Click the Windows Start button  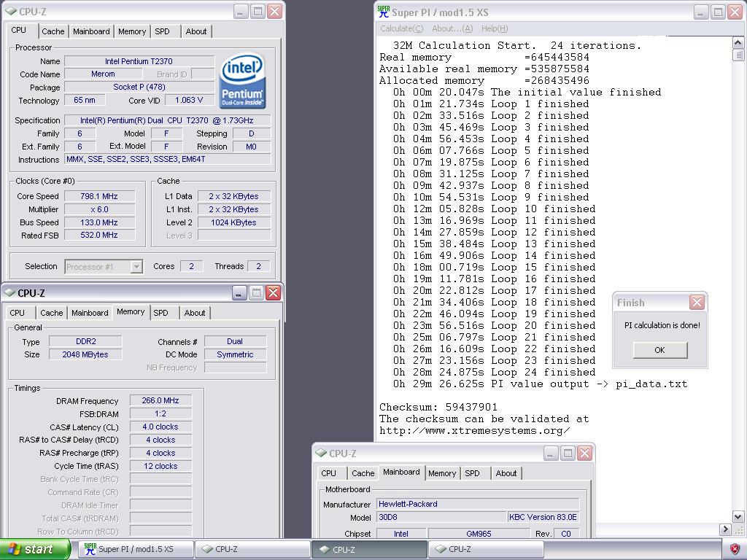pos(35,549)
